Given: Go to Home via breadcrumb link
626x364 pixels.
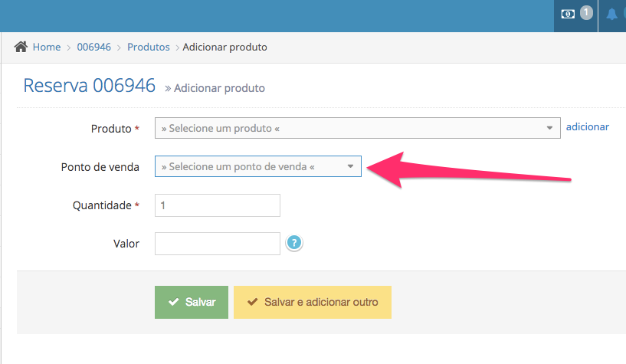Looking at the screenshot, I should click(x=47, y=47).
